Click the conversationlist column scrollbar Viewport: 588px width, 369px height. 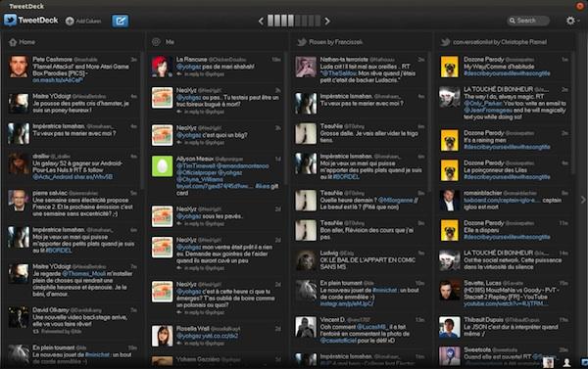(573, 114)
